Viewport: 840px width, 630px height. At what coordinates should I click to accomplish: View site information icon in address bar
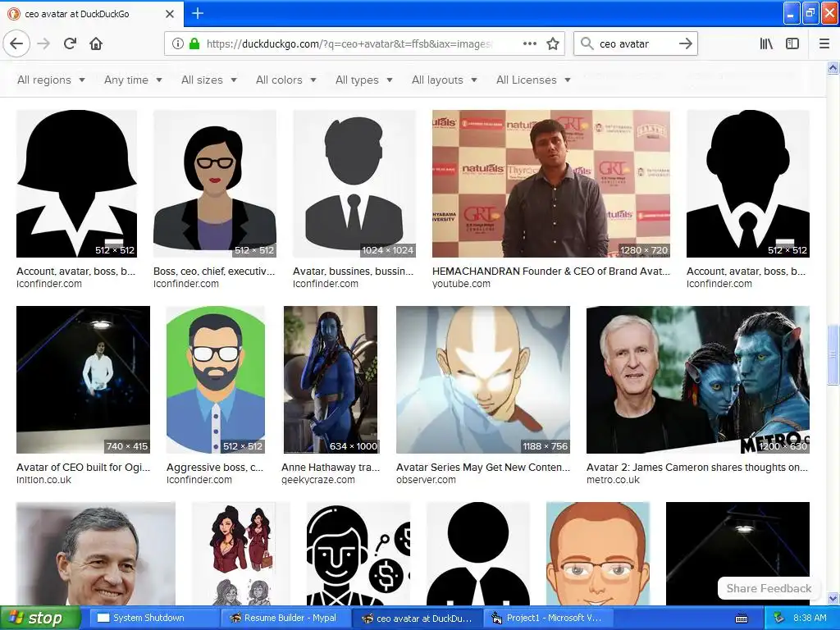pyautogui.click(x=177, y=43)
